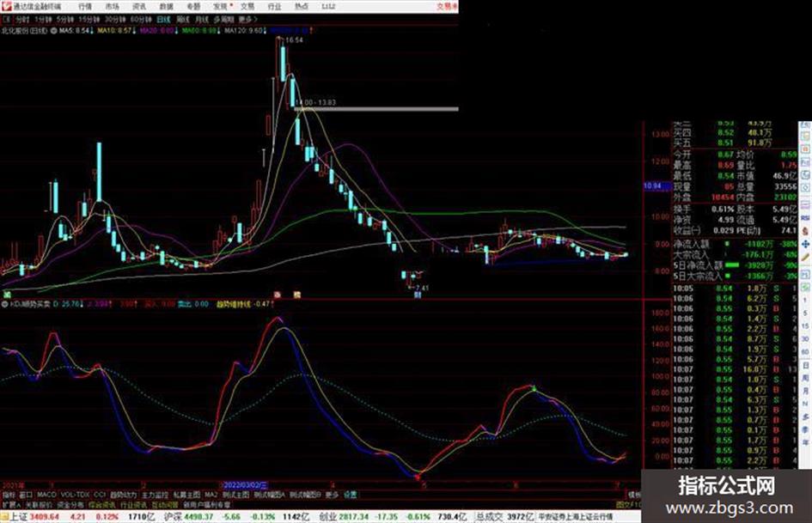Select the pencil drawing tool in the sidebar
The width and height of the screenshot is (812, 523).
[805, 257]
